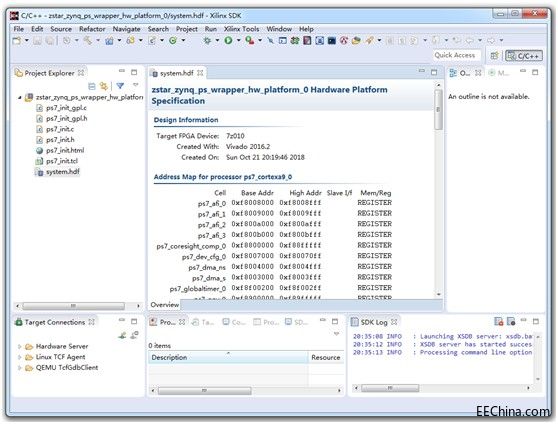Expand the Hardware Server node
The width and height of the screenshot is (558, 424).
coord(20,346)
